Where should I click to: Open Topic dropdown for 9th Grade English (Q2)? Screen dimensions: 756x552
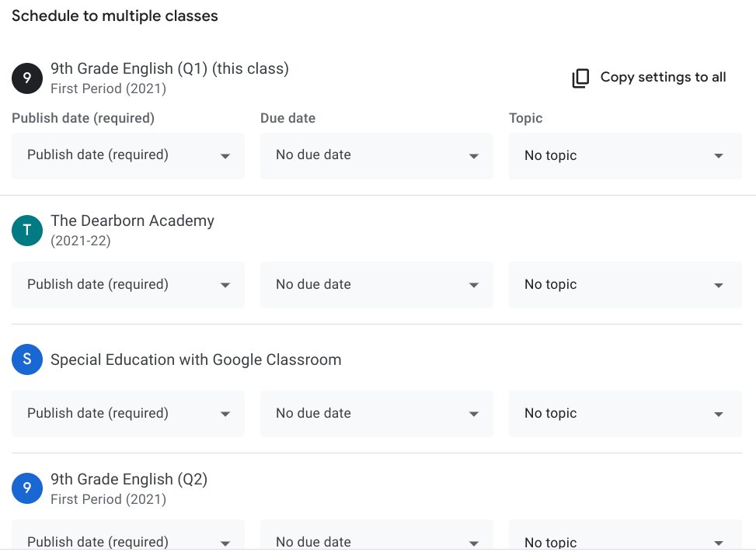tap(625, 540)
